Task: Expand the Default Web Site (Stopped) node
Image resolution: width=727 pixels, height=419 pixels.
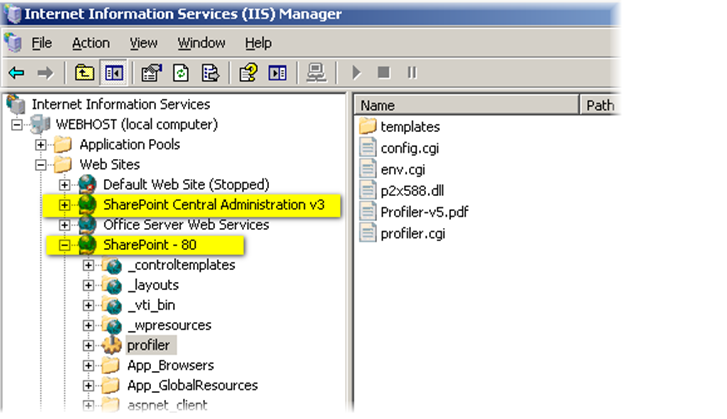Action: (64, 185)
